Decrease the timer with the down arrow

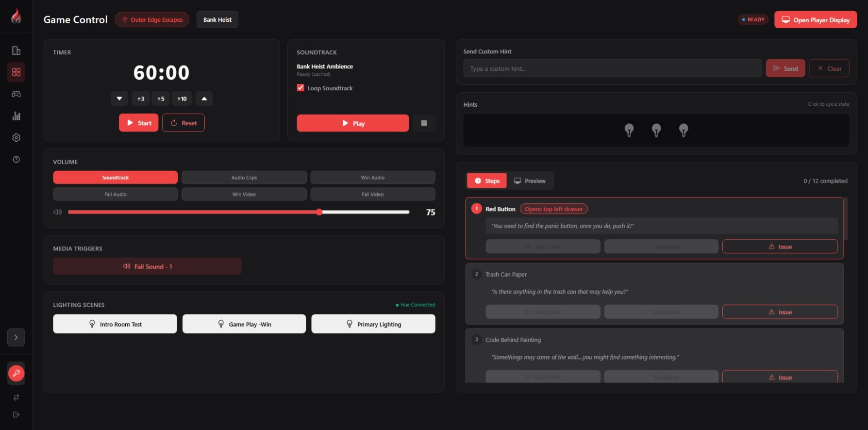(x=119, y=99)
